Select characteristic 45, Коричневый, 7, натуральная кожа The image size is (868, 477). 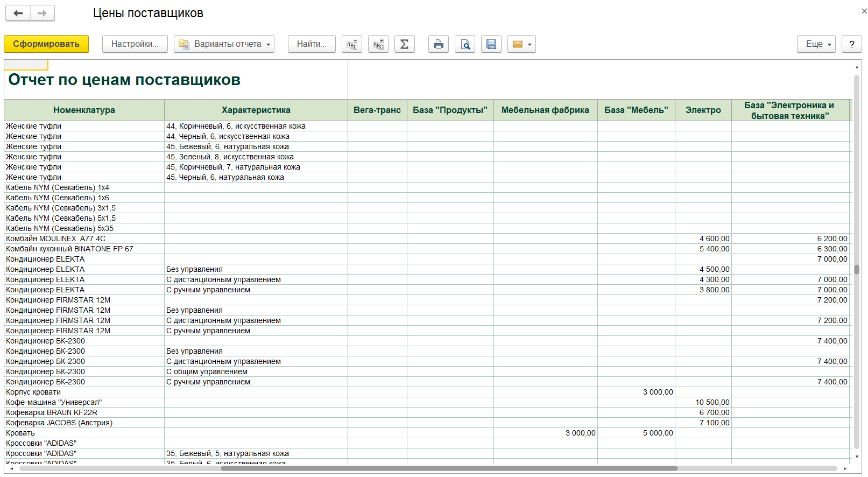click(x=256, y=167)
